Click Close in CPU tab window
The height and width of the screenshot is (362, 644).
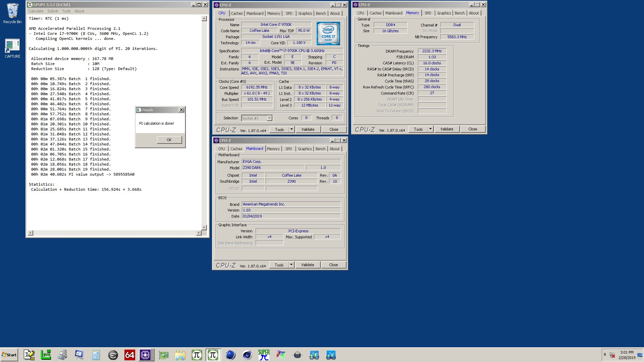[334, 129]
